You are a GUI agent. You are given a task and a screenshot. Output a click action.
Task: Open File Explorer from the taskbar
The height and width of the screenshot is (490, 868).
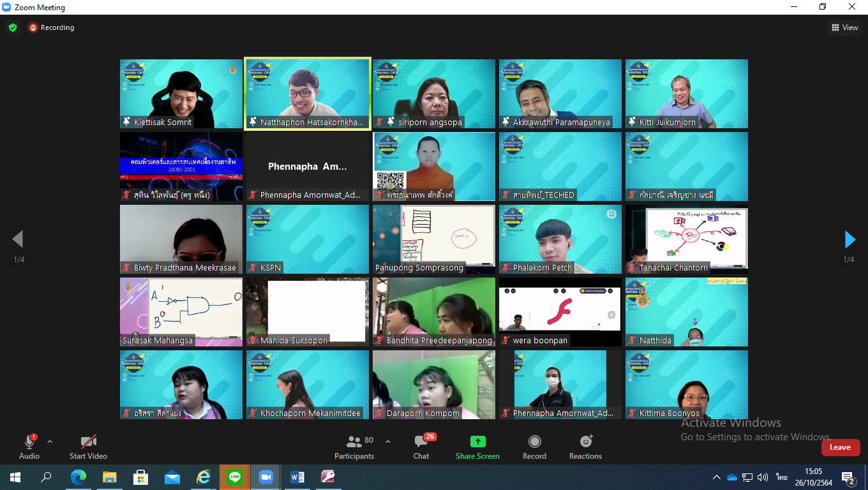[x=109, y=477]
